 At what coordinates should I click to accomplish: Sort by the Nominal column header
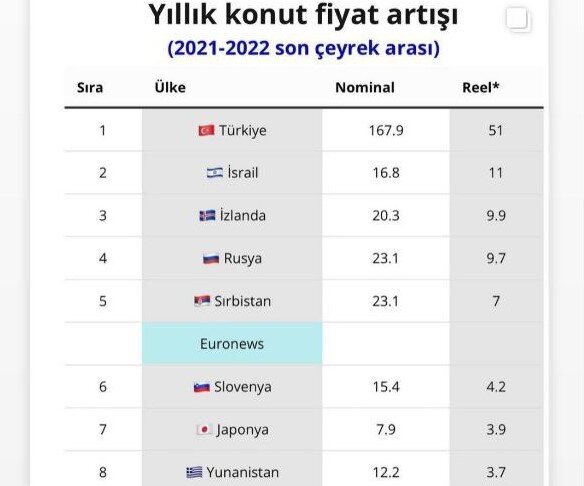click(365, 88)
